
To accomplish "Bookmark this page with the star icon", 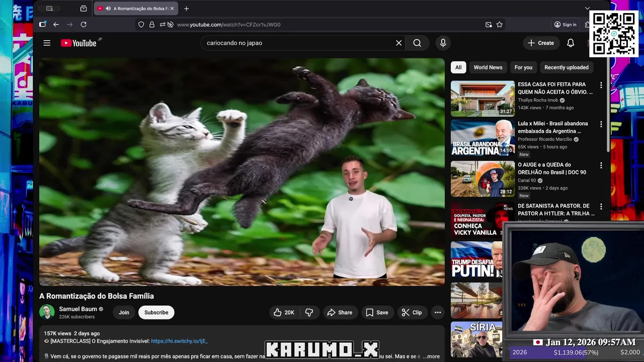I will (500, 24).
